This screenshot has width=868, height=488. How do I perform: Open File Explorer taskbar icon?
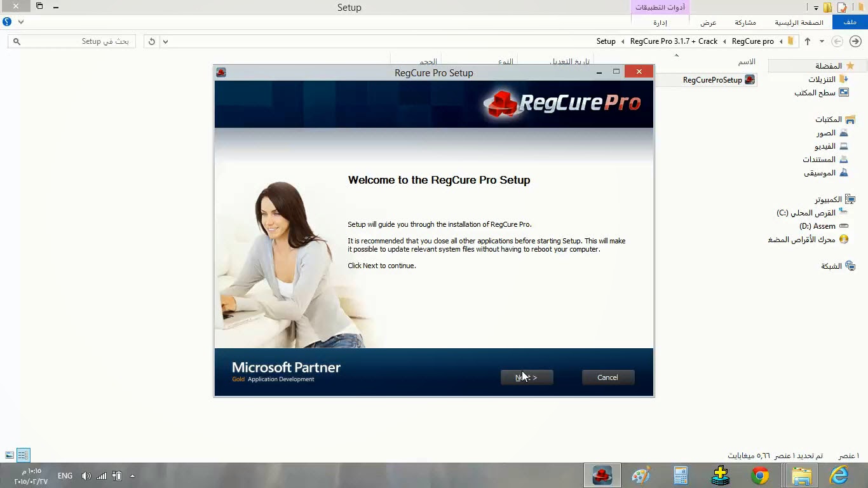click(801, 475)
